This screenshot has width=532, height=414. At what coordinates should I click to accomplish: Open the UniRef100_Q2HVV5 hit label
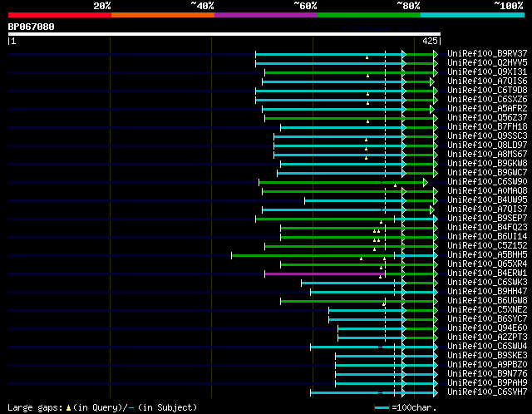click(x=487, y=62)
